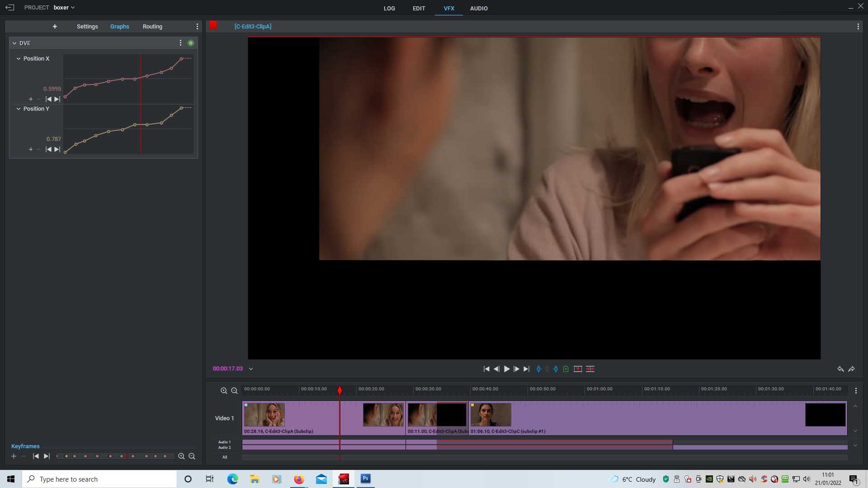Play the sequence in the viewer

tap(507, 369)
